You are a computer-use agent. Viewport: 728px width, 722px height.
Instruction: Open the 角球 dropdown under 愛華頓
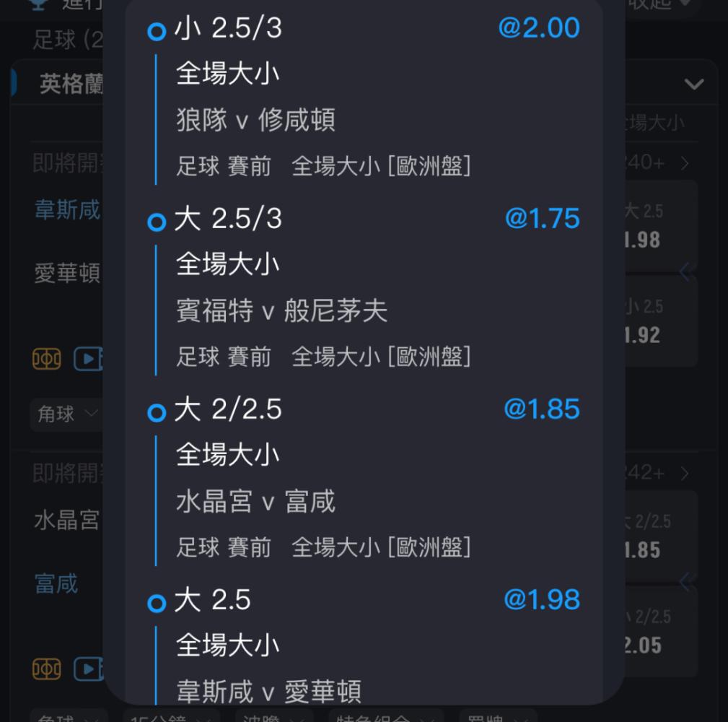[x=66, y=414]
